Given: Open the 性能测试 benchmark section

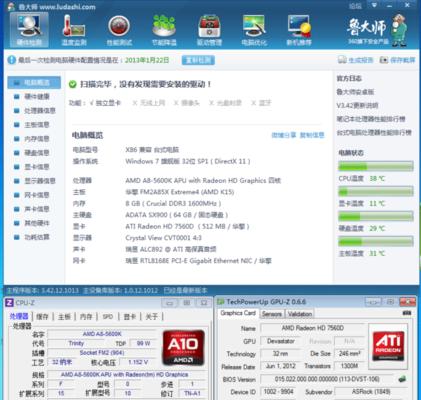Looking at the screenshot, I should click(x=119, y=30).
